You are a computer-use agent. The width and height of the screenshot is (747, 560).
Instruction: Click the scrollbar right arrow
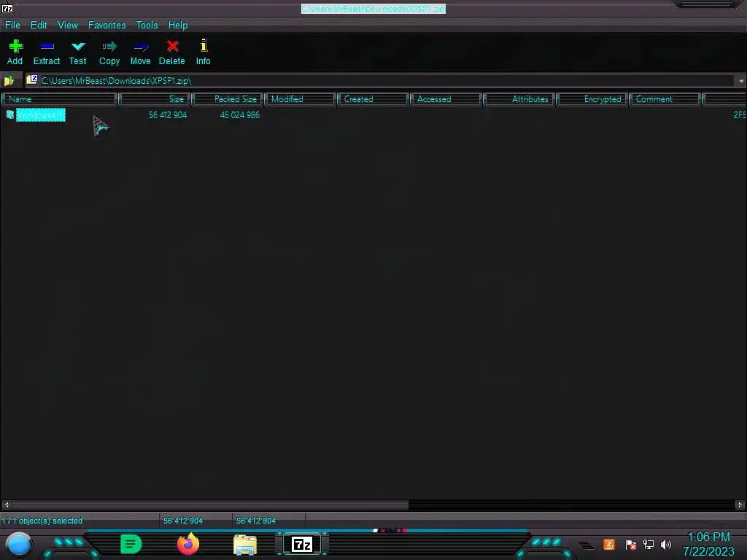[x=740, y=505]
